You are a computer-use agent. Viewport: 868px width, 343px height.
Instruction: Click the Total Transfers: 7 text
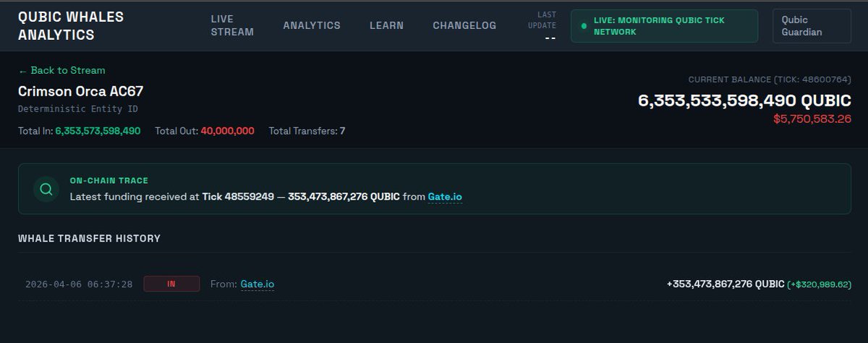(307, 131)
